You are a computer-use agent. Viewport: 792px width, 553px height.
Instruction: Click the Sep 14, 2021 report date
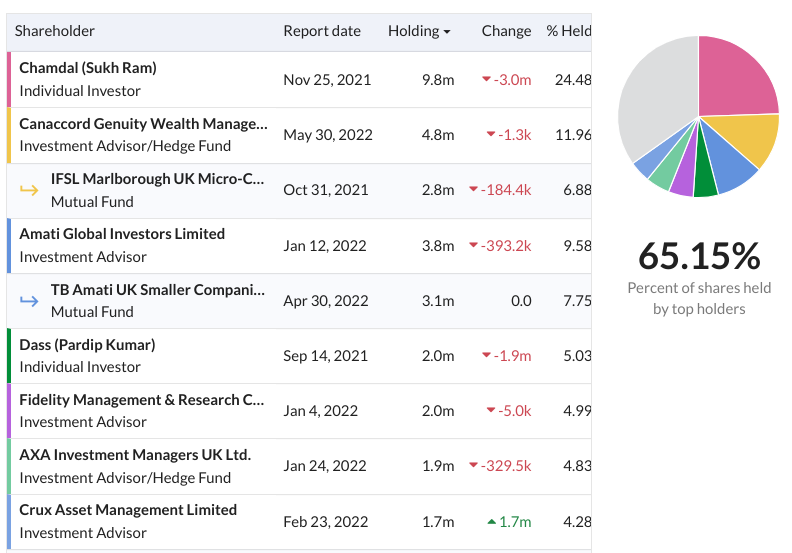tap(325, 356)
